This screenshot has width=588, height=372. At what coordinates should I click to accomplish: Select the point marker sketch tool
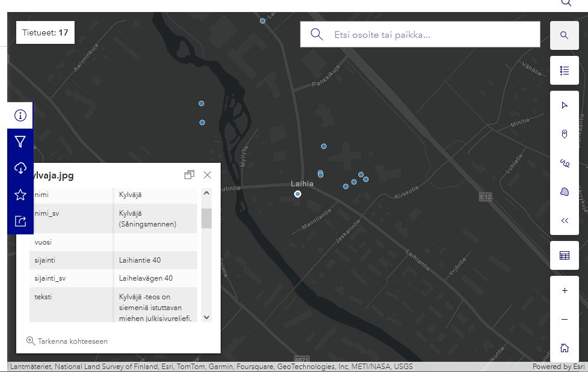[564, 134]
